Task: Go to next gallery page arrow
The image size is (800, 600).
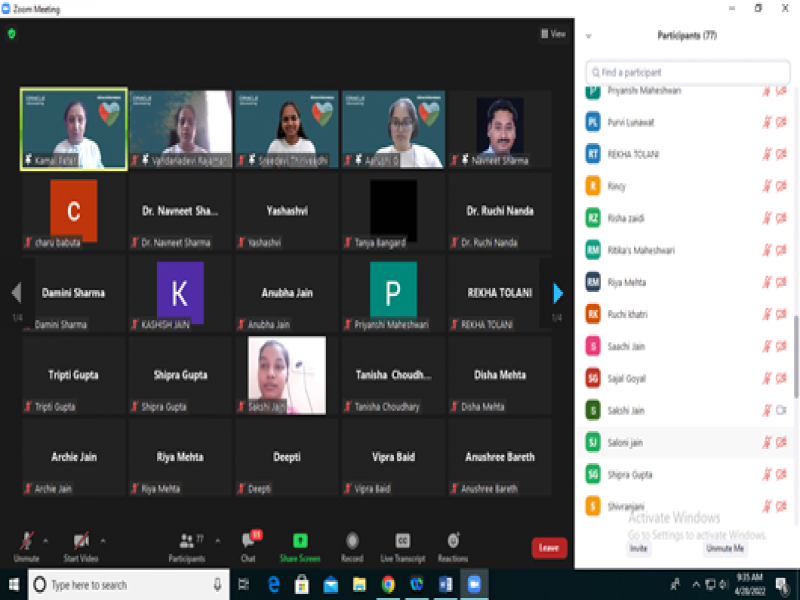Action: 558,293
